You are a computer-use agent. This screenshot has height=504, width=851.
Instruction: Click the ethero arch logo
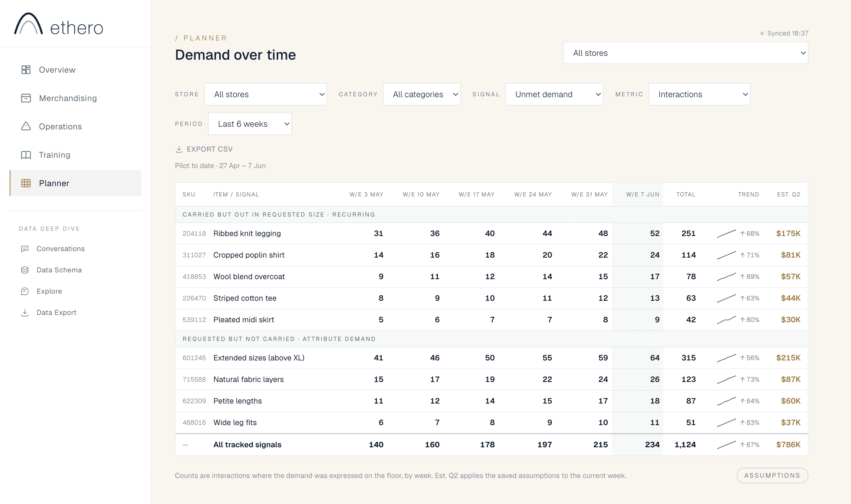pos(29,23)
